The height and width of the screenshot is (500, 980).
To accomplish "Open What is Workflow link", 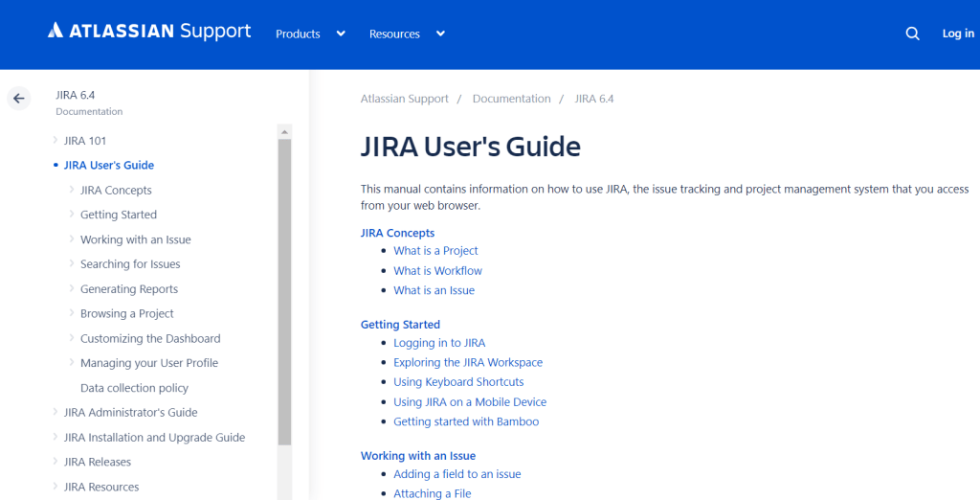I will click(437, 270).
